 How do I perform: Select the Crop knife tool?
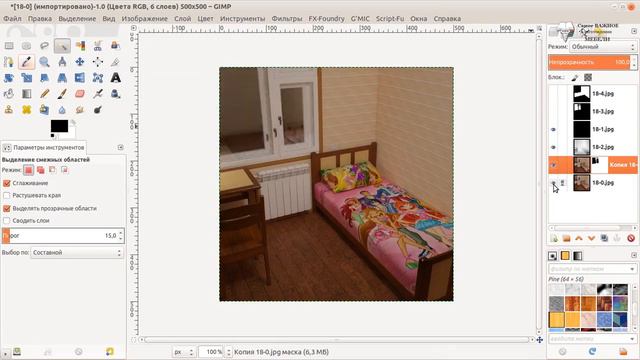click(x=116, y=62)
